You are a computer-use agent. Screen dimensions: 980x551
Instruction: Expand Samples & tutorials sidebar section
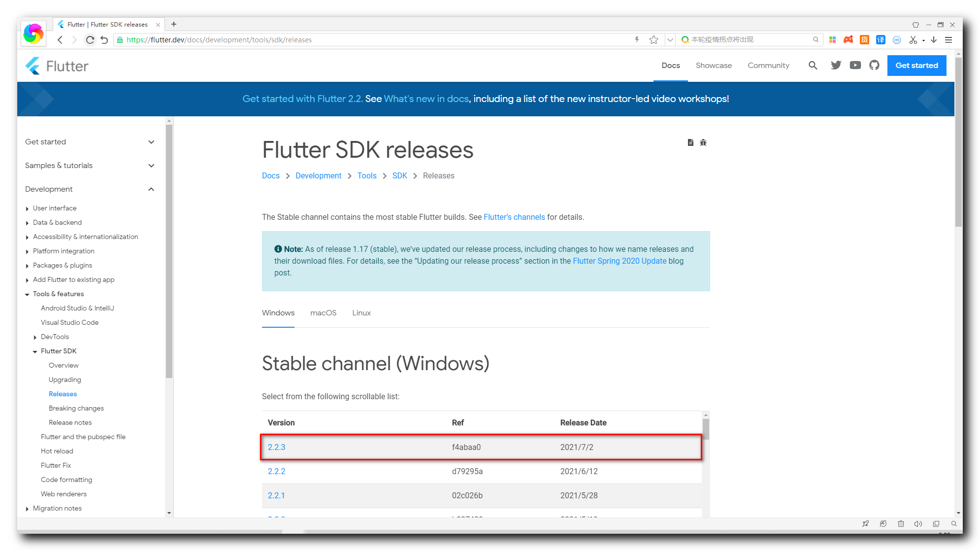(90, 166)
